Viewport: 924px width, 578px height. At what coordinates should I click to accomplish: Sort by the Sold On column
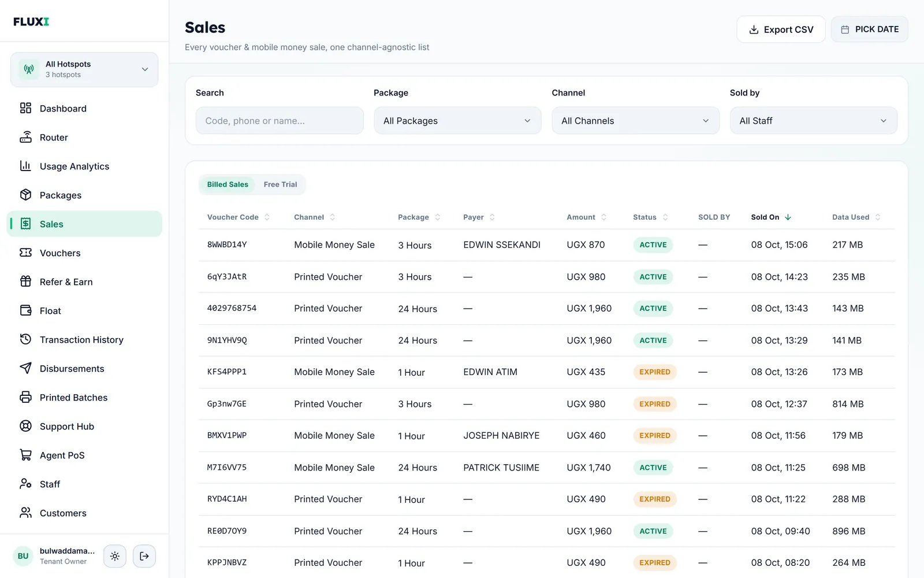(771, 217)
